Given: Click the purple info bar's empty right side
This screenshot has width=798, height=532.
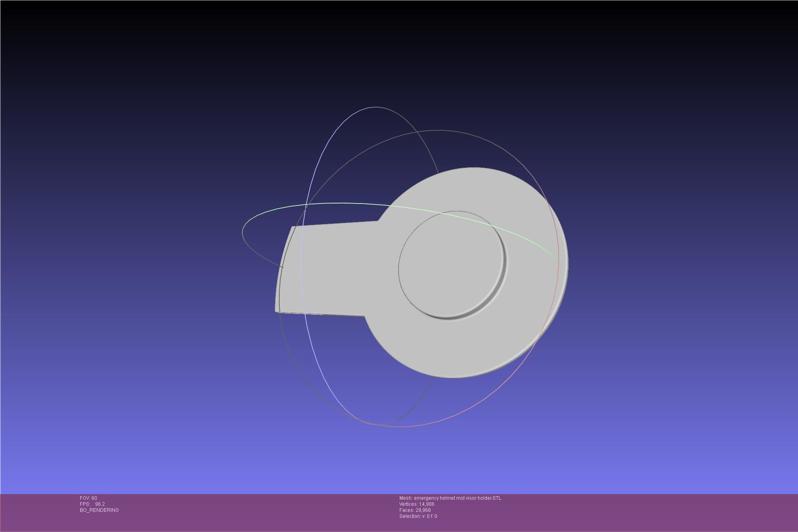Looking at the screenshot, I should click(665, 512).
